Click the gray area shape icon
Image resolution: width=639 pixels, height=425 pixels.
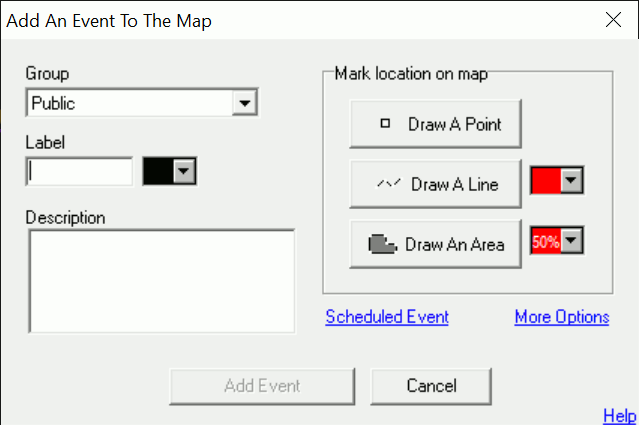[x=382, y=244]
